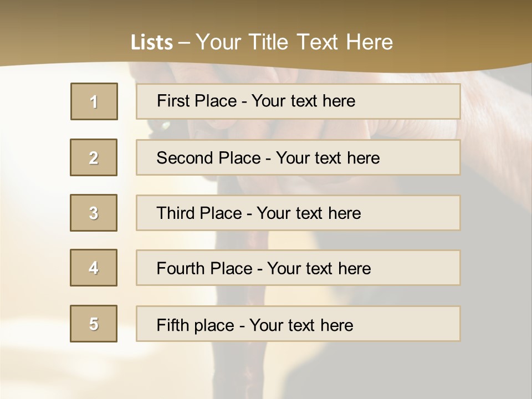This screenshot has height=399, width=532.
Task: Click the words Fifth place
Action: (196, 325)
